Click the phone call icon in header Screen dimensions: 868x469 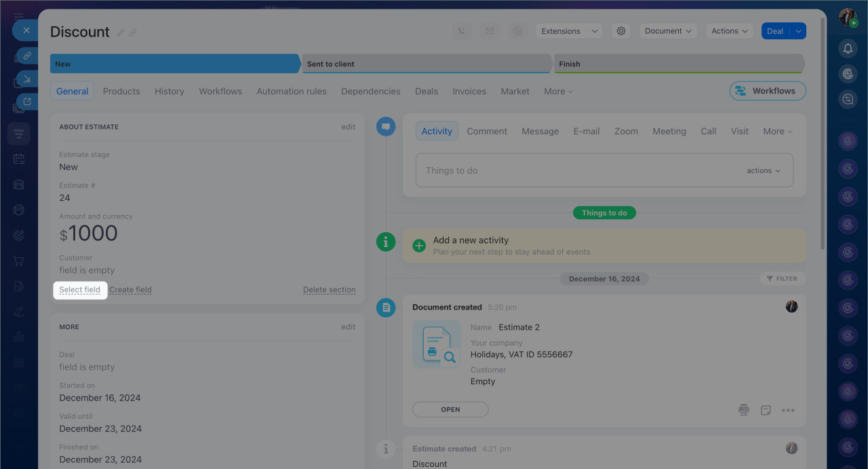(x=462, y=31)
